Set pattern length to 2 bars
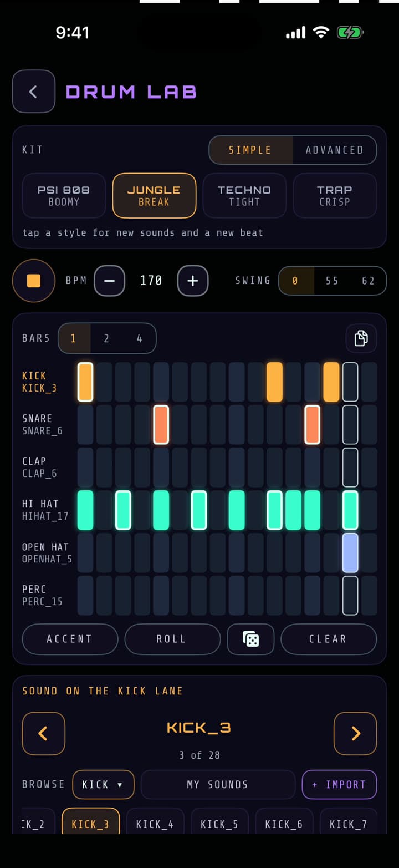This screenshot has width=399, height=868. pyautogui.click(x=106, y=338)
